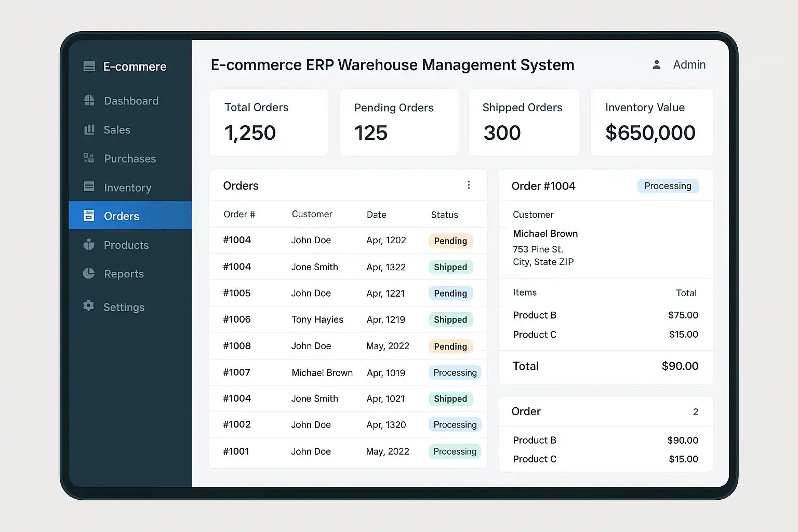798x532 pixels.
Task: Click the Sales bar chart icon
Action: pyautogui.click(x=89, y=129)
